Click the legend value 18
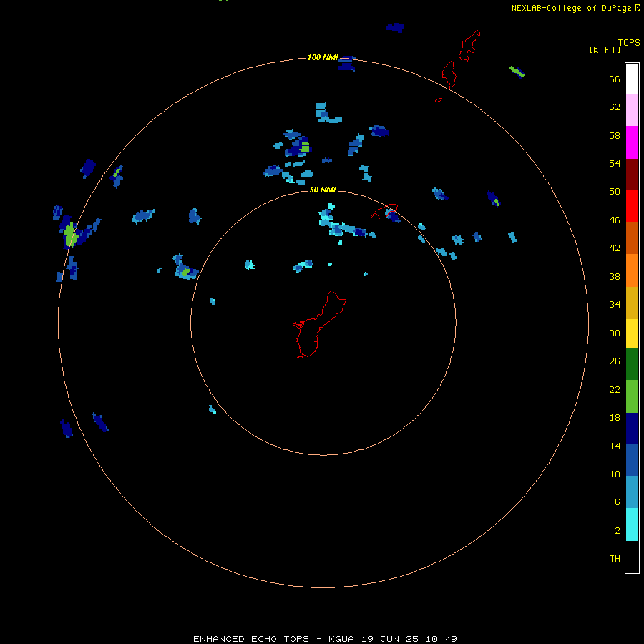 pyautogui.click(x=615, y=418)
